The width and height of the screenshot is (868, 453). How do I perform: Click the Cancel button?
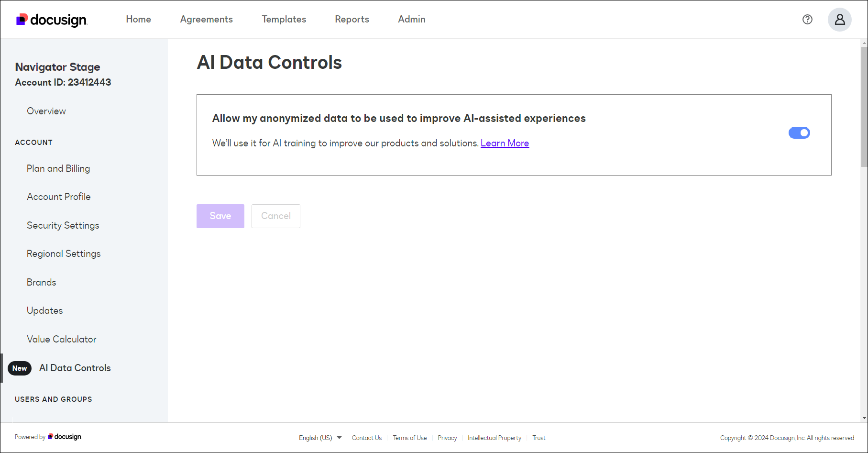[x=275, y=216]
